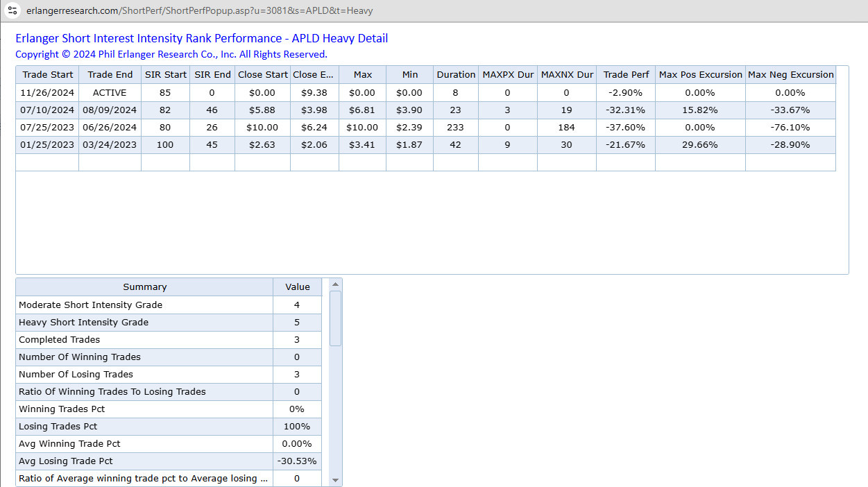Select the -2.90% trade perf cell
This screenshot has height=487, width=868.
[x=626, y=93]
